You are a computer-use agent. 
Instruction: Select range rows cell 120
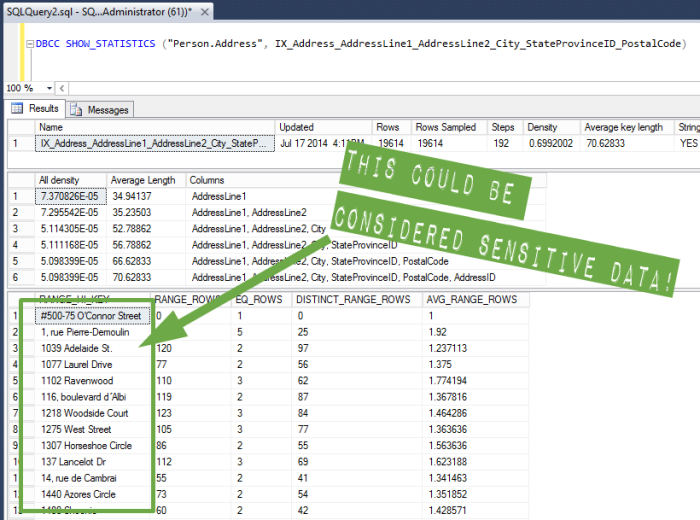pos(193,348)
